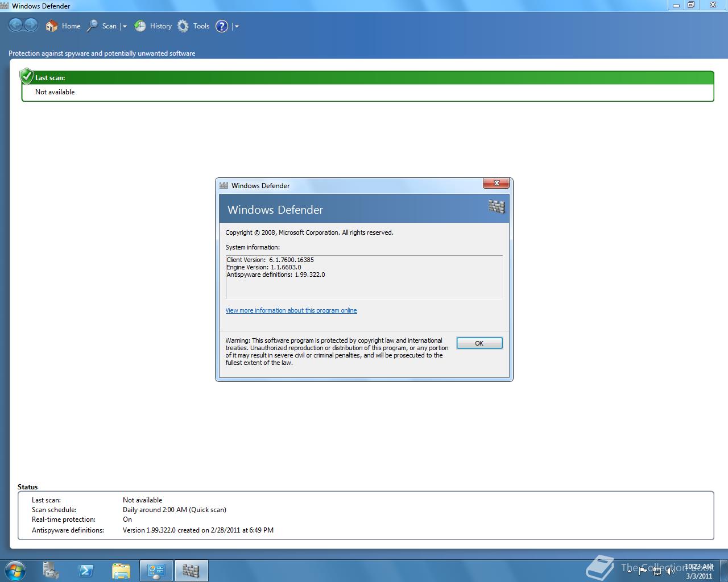
Task: Click the Real-time protection 'On' value
Action: pyautogui.click(x=127, y=519)
